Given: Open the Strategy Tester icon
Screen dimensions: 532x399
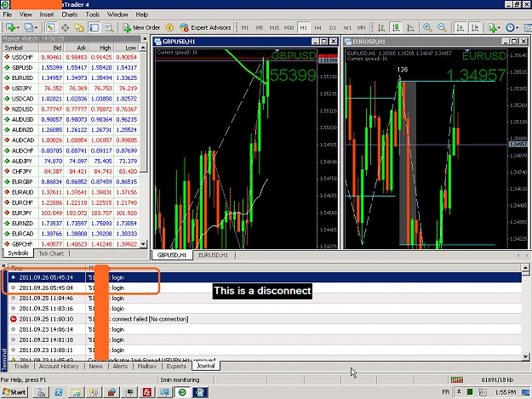Looking at the screenshot, I should (x=109, y=27).
